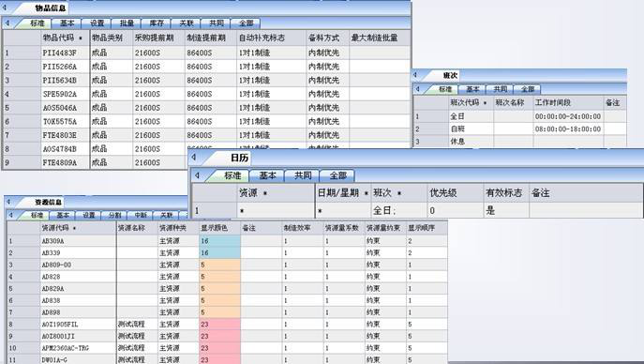This screenshot has height=364, width=644.
Task: Select row header 5 in 物品信息 table
Action: (22, 108)
